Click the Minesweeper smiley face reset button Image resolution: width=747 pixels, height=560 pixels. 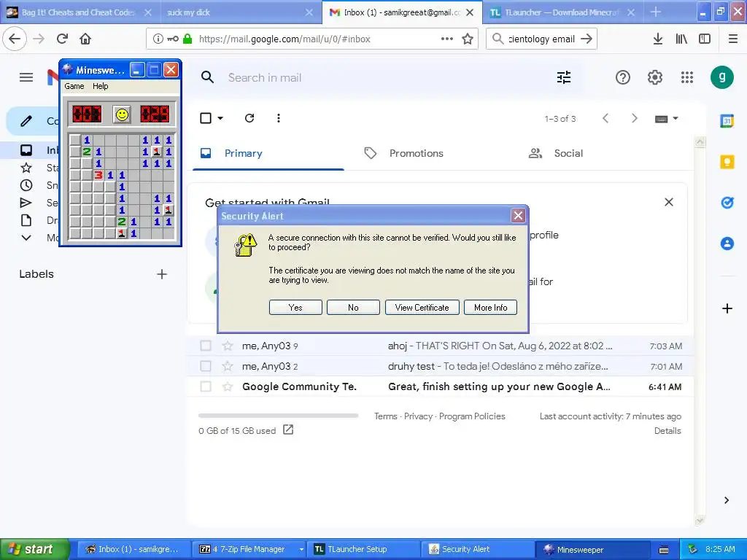click(122, 114)
